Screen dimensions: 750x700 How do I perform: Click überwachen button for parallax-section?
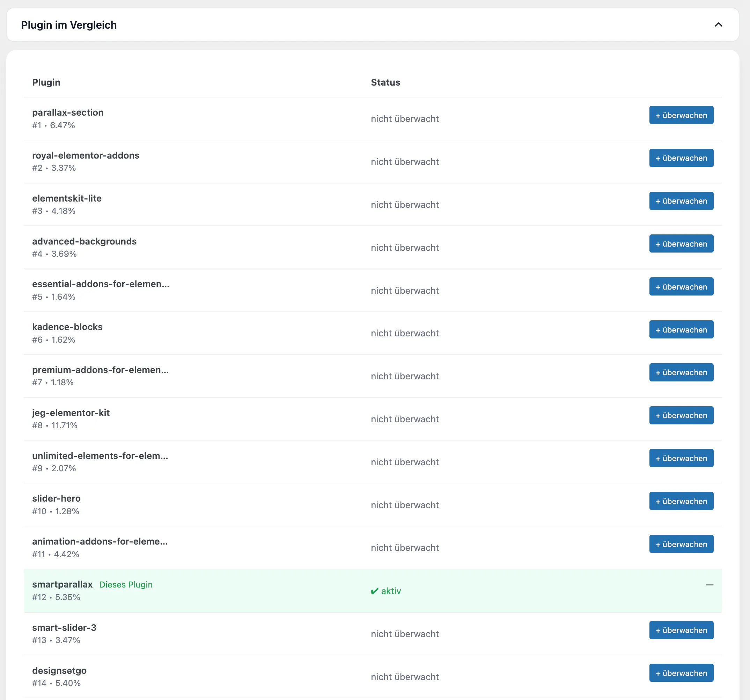[x=681, y=115]
